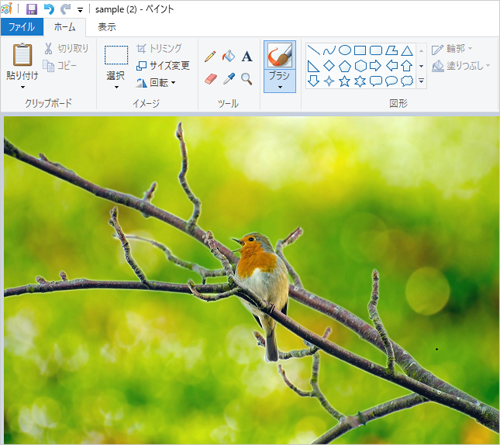
Task: Redo the last undone action
Action: pyautogui.click(x=65, y=9)
